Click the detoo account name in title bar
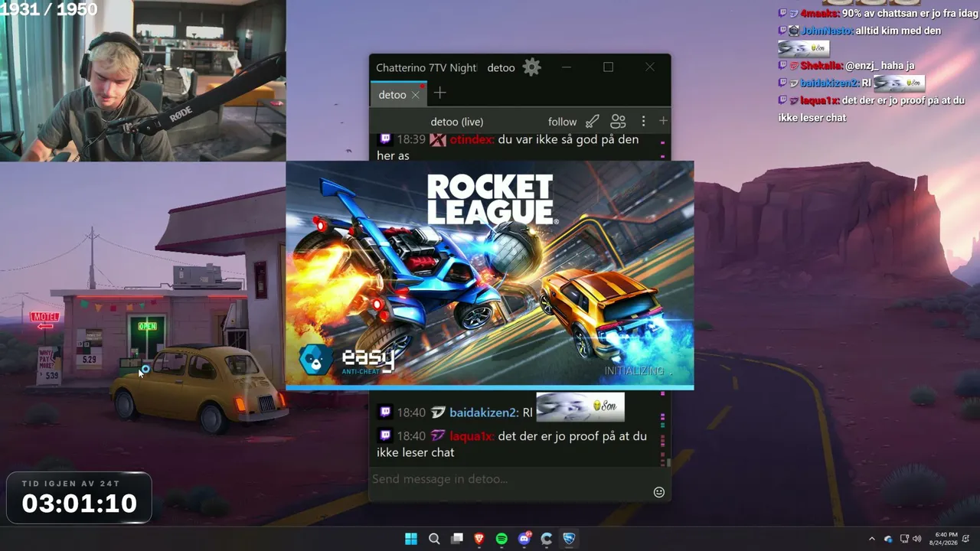 501,67
